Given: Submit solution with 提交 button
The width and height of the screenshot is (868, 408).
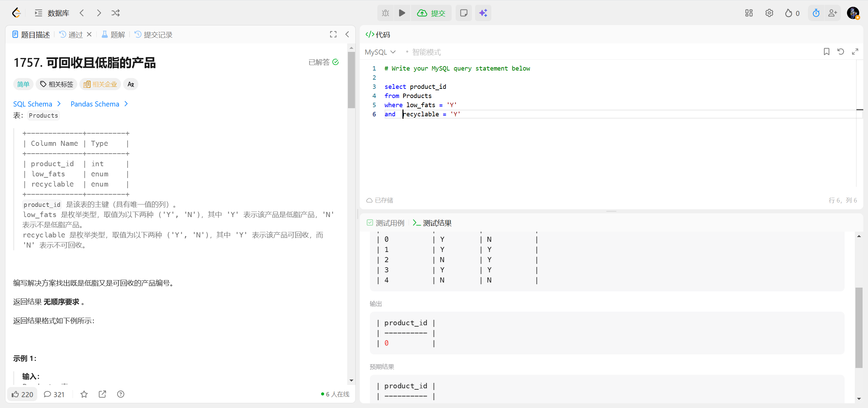Looking at the screenshot, I should coord(431,13).
